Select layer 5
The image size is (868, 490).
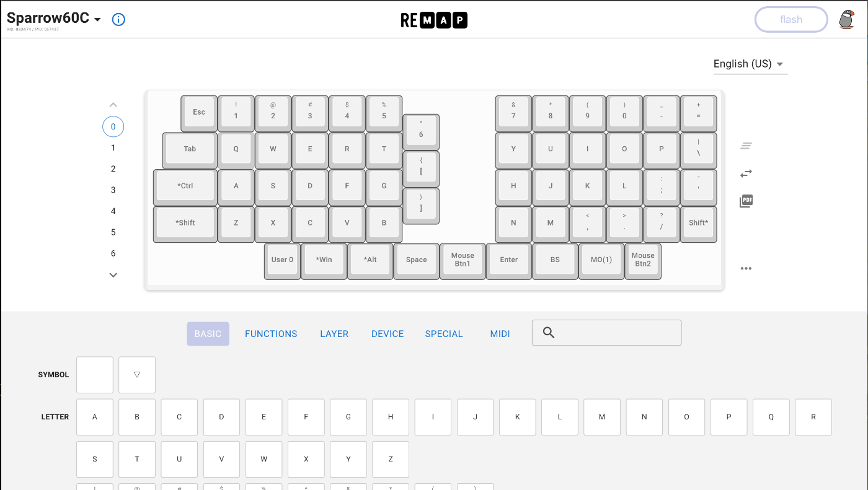[113, 232]
